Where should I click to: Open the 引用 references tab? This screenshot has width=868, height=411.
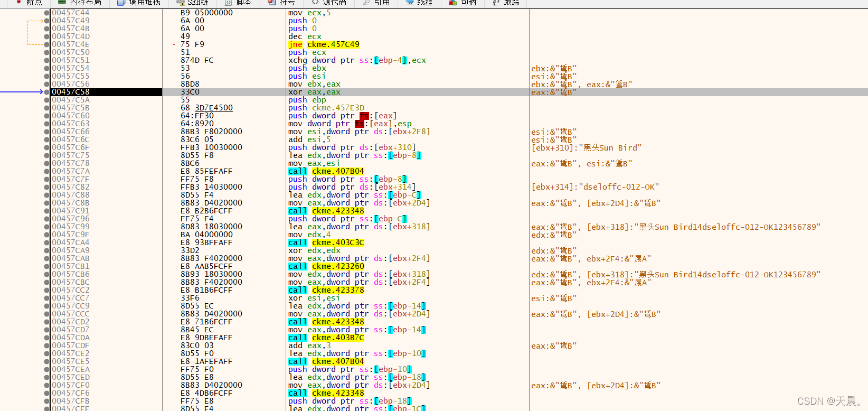point(376,3)
